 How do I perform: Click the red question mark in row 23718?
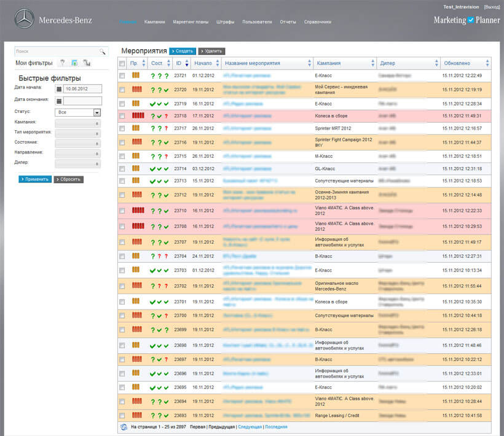[x=166, y=116]
